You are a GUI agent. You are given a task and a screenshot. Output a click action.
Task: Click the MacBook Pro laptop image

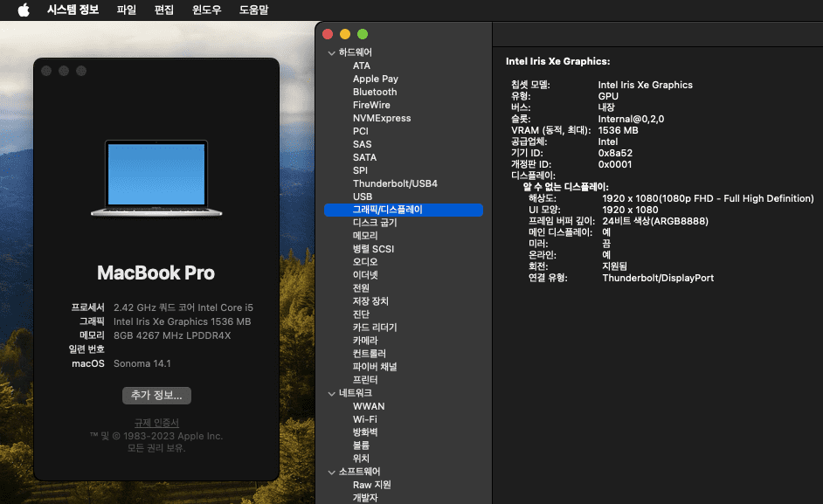(x=156, y=178)
